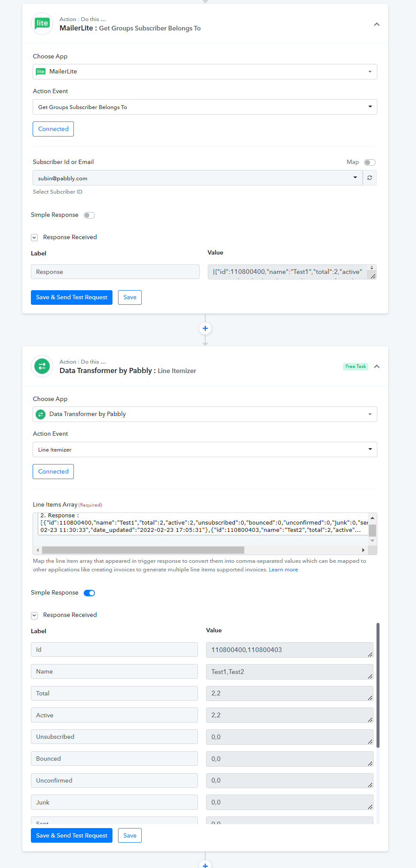Image resolution: width=416 pixels, height=868 pixels.
Task: Click the Total label field
Action: coord(114,693)
